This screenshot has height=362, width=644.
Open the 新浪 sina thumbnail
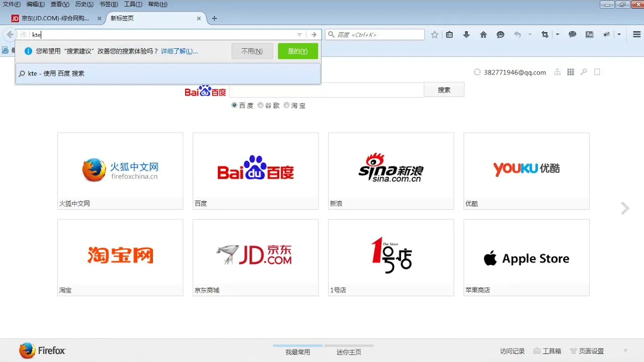pyautogui.click(x=391, y=171)
